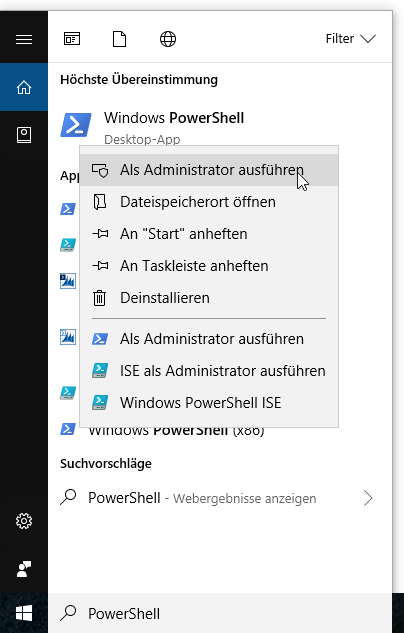Open the Settings gear in the sidebar
The height and width of the screenshot is (633, 404).
24,521
